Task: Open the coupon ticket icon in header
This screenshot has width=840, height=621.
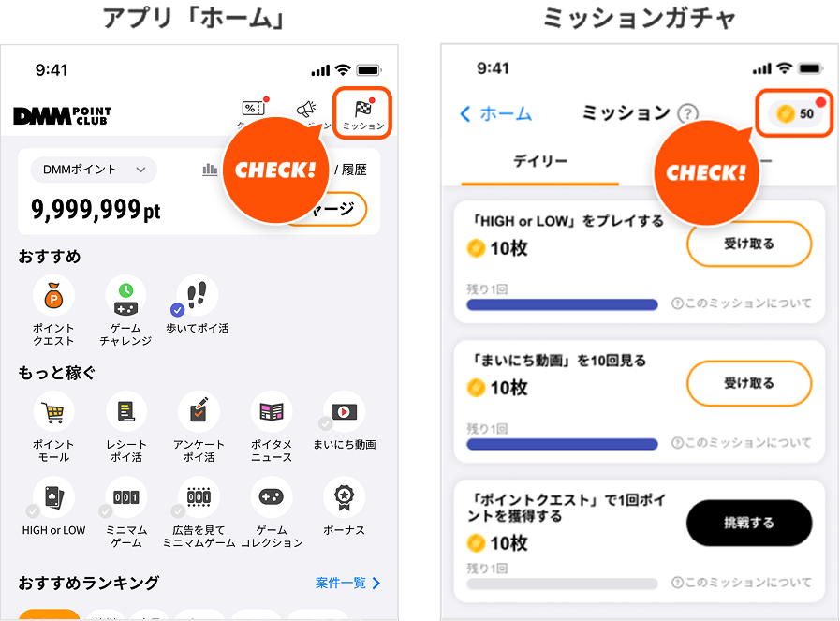Action: pyautogui.click(x=254, y=109)
